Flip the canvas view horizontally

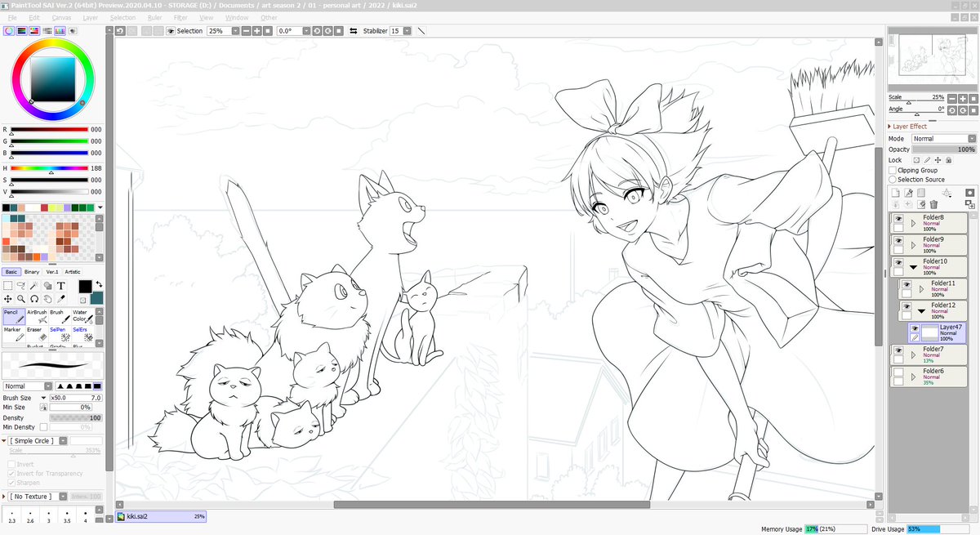(354, 30)
